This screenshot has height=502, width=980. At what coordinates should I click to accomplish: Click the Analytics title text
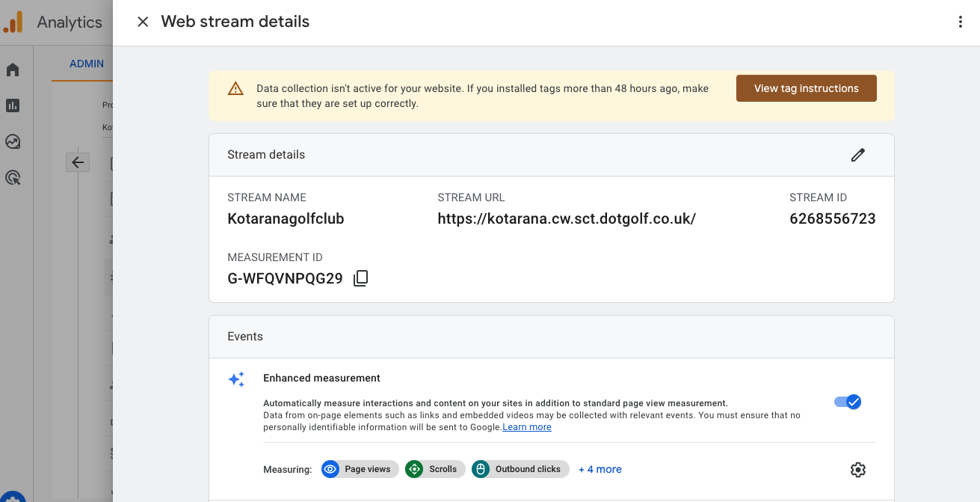(x=70, y=22)
